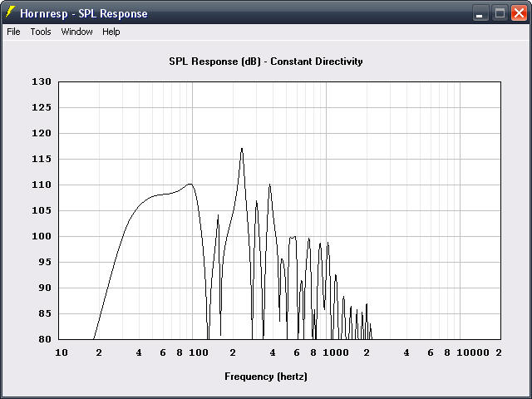Open the Window menu
The image size is (532, 399).
76,32
